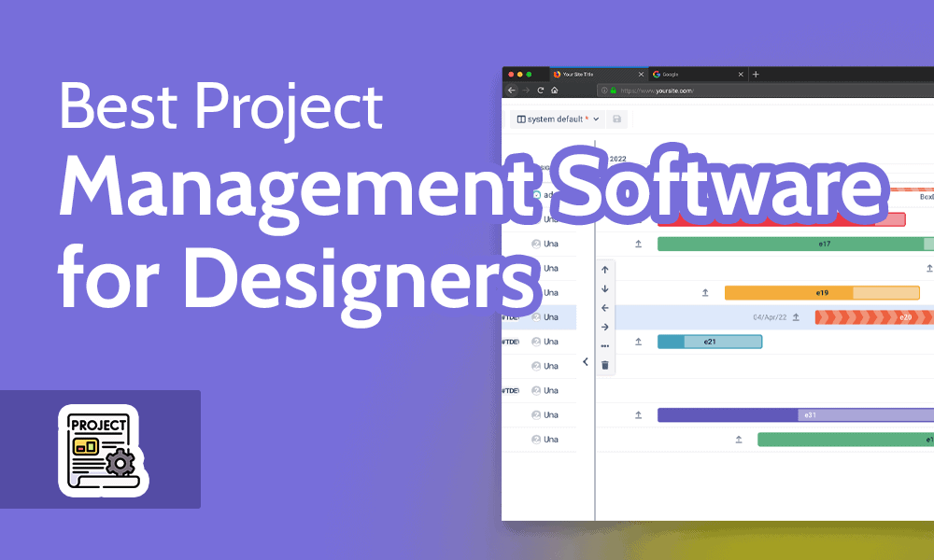Select the teal e21 Gantt bar
Screen dimensions: 934x560
pyautogui.click(x=710, y=342)
